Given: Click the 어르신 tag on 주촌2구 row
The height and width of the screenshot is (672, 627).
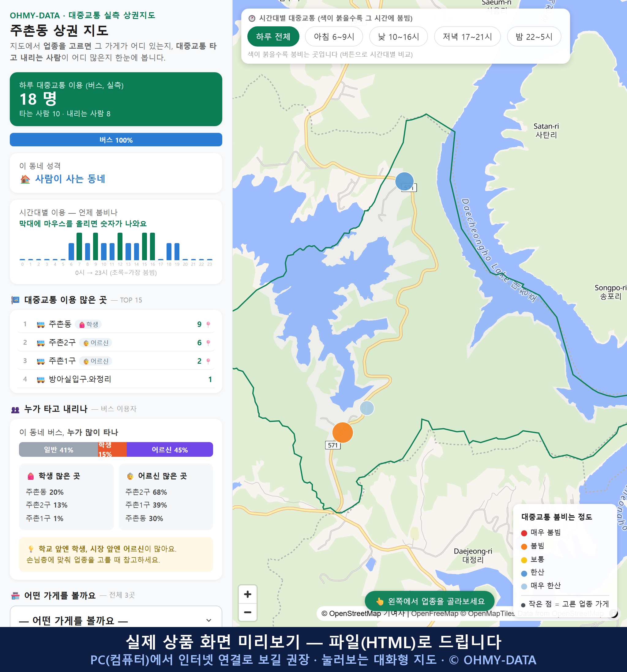Looking at the screenshot, I should click(x=96, y=342).
